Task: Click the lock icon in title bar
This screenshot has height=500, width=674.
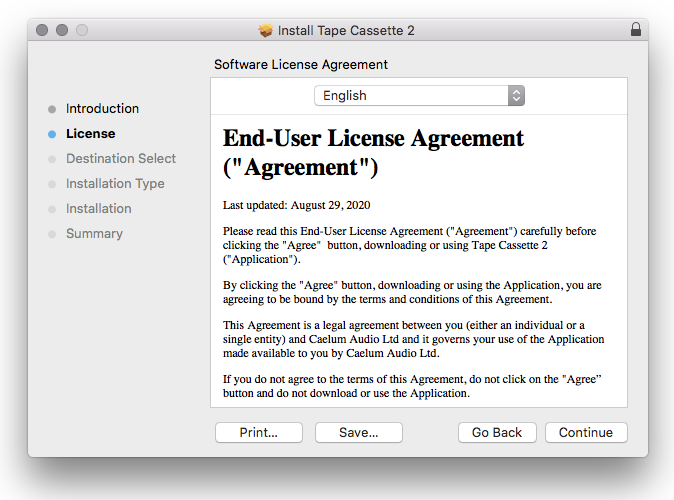Action: click(x=636, y=30)
